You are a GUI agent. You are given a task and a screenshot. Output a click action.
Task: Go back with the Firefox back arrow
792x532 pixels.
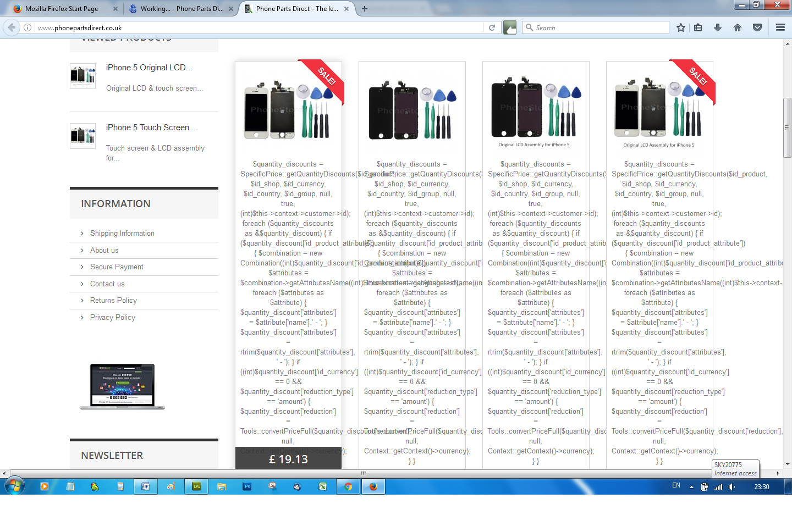click(x=12, y=27)
